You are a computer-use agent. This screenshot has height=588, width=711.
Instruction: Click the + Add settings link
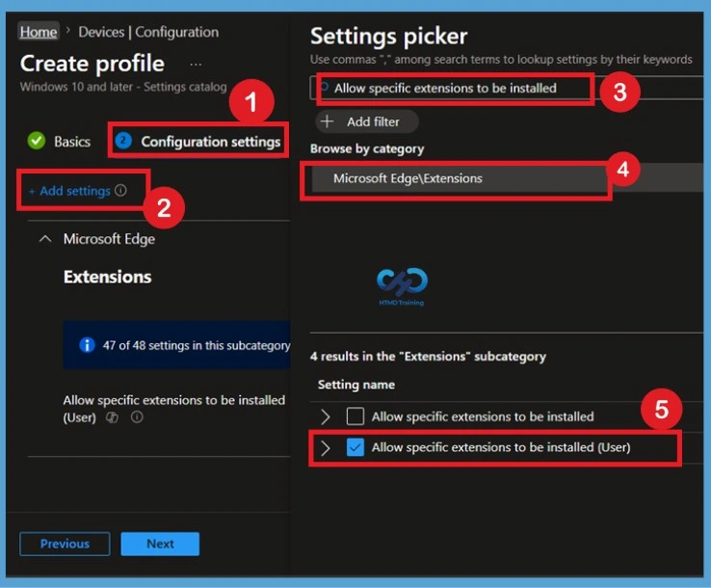coord(69,191)
